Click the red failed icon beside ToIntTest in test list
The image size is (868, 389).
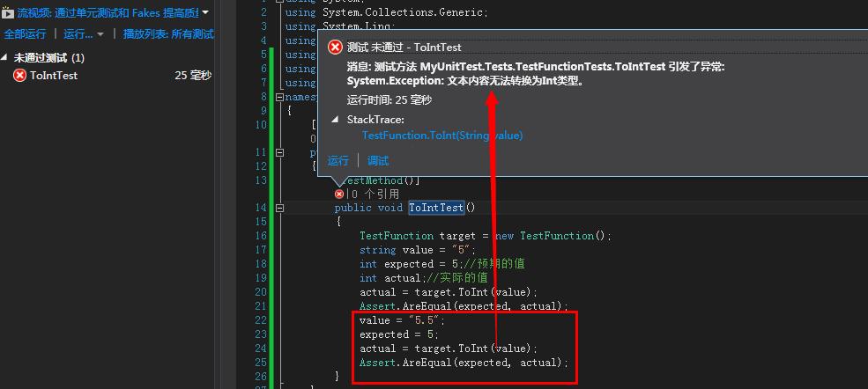coord(19,76)
